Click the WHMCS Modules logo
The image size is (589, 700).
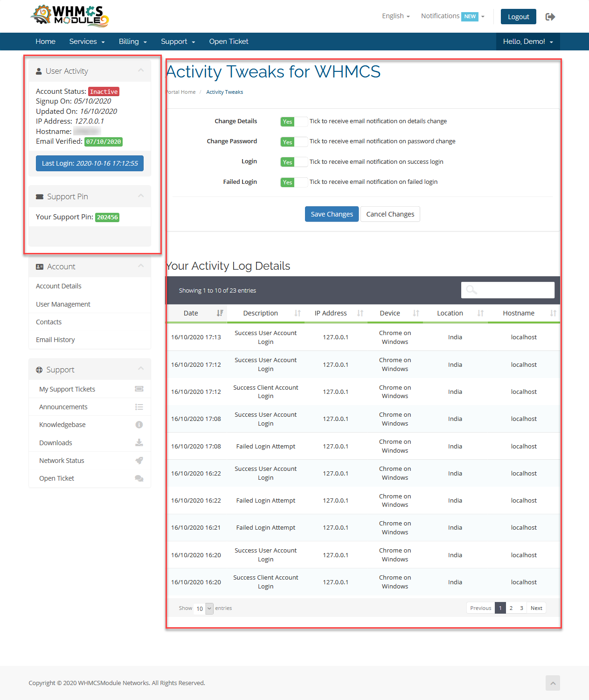click(70, 15)
